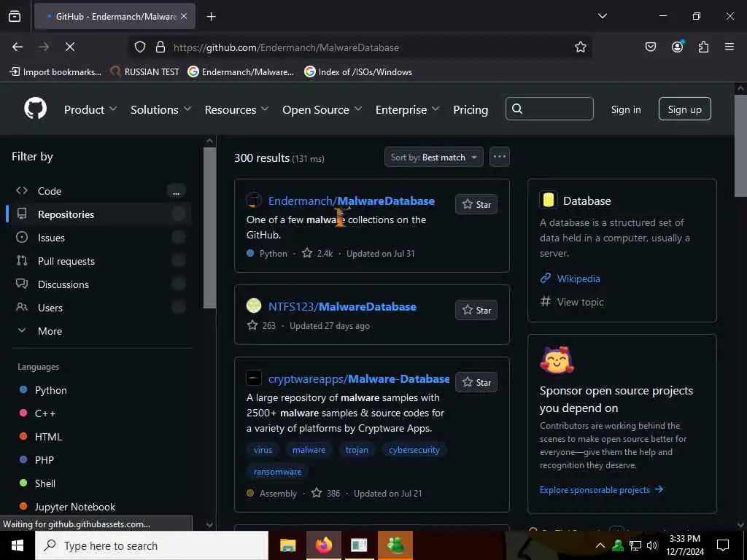Click the GitHub Octocat logo
747x560 pixels.
[35, 109]
